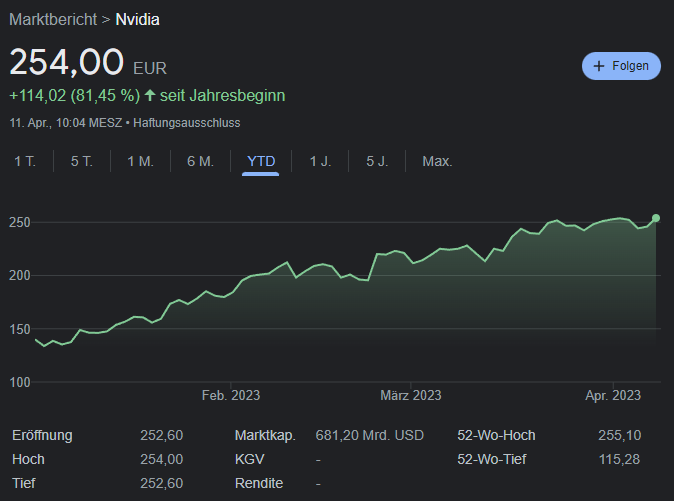The image size is (674, 501).
Task: Click the Apr. 2023 axis label
Action: [613, 396]
